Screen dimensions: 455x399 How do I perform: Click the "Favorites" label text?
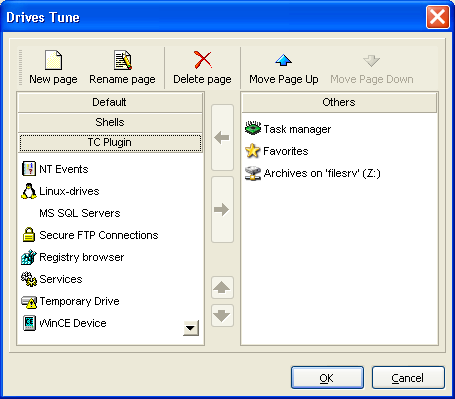point(286,151)
